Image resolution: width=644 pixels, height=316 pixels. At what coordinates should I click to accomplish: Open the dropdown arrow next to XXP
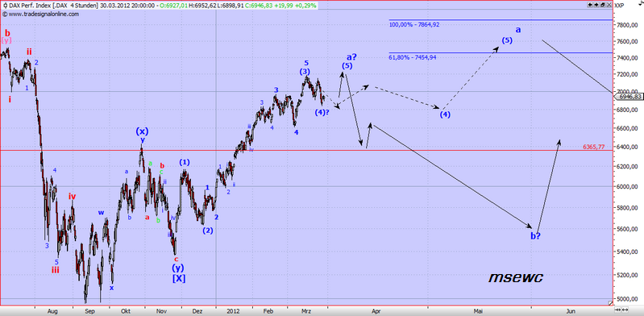(x=640, y=4)
